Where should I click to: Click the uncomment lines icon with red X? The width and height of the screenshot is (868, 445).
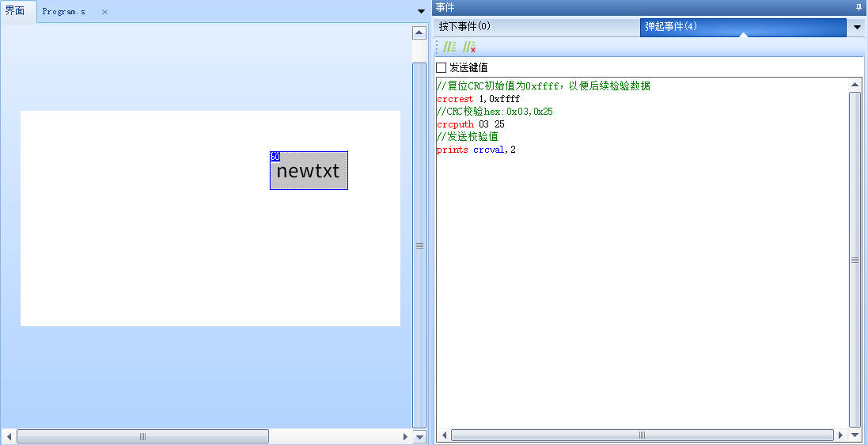coord(469,48)
